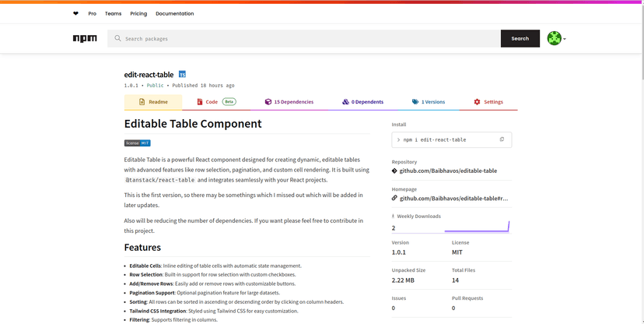This screenshot has height=324, width=644.
Task: Open the Teams link
Action: click(113, 13)
